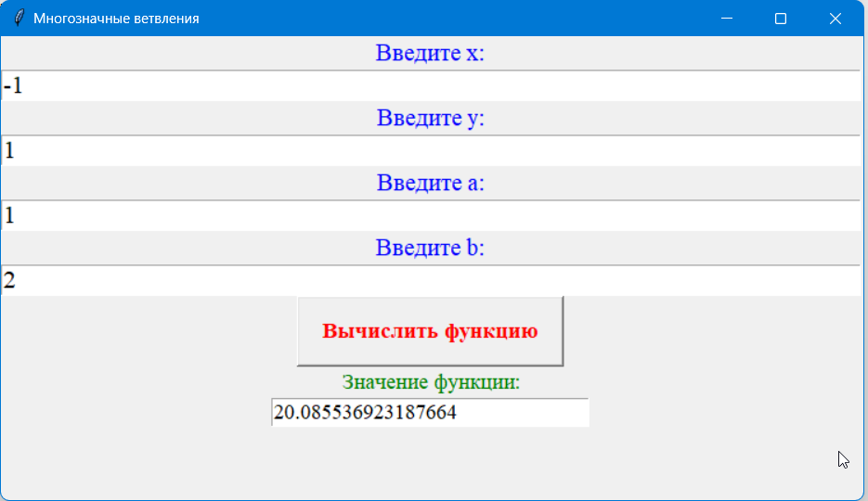This screenshot has height=501, width=868.
Task: Maximize the Многозначные ветвления window
Action: point(781,19)
